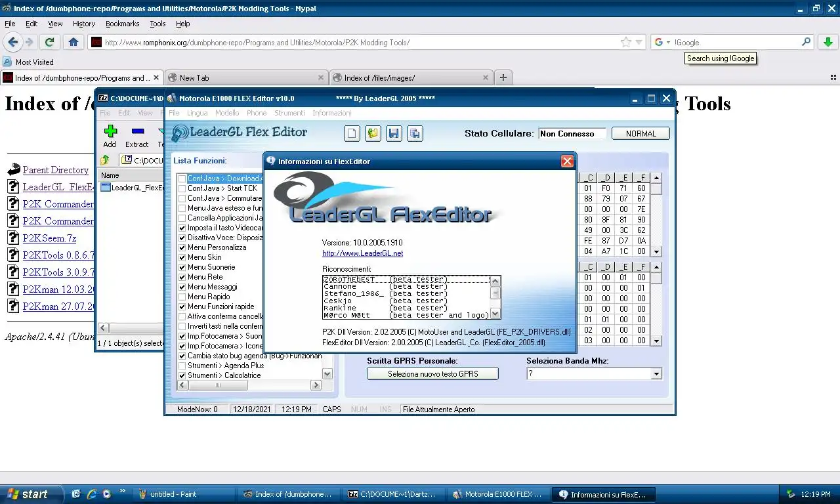Check Conf.Java > Commutare checkbox
Viewport: 840px width, 504px height.
pyautogui.click(x=182, y=198)
